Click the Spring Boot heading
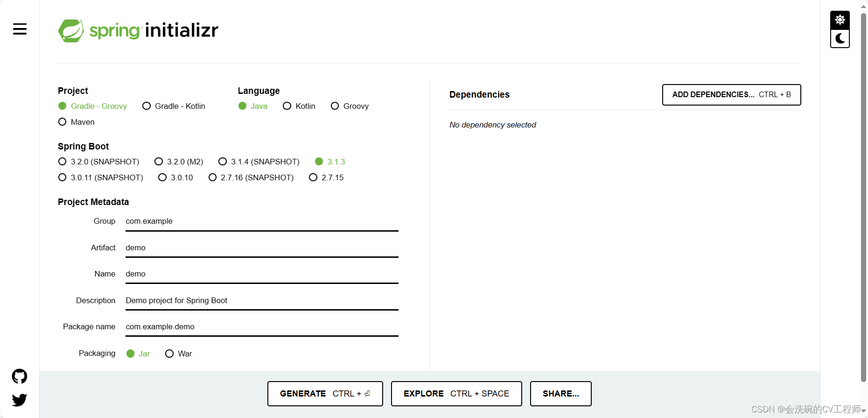Image resolution: width=868 pixels, height=418 pixels. [83, 146]
